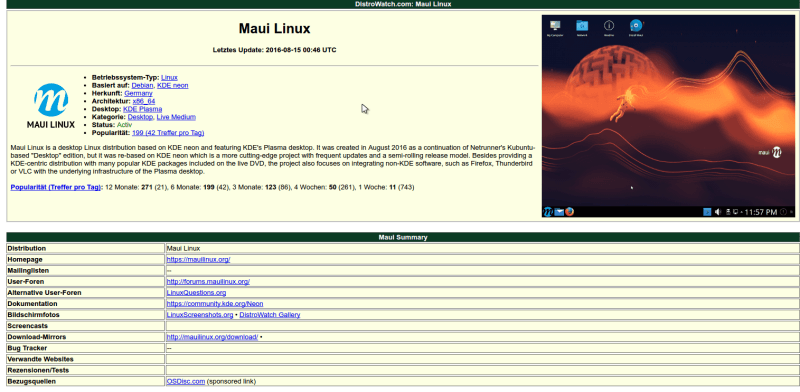
Task: Follow the KDE Plasma desktop link
Action: coord(143,109)
